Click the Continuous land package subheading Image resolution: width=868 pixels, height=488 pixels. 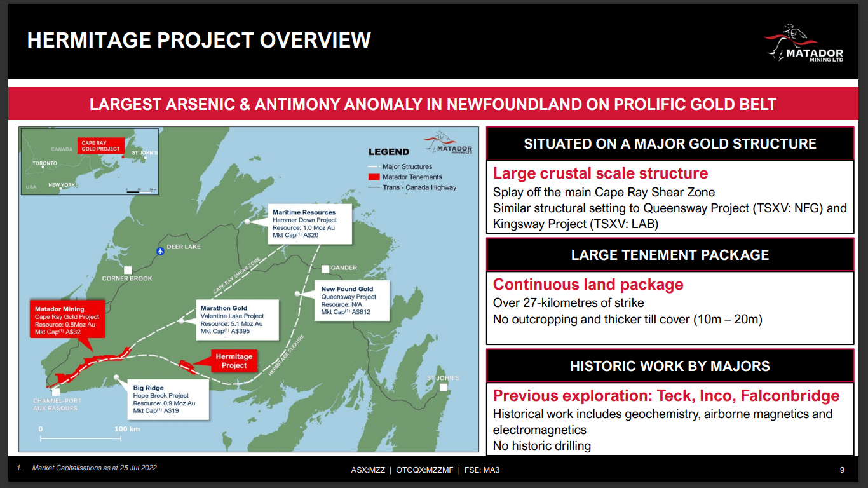pos(588,285)
